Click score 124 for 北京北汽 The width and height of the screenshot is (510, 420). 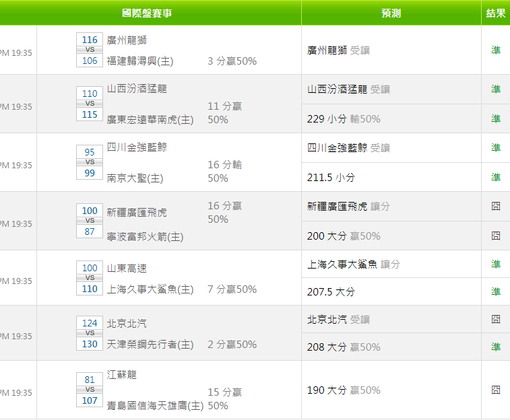tap(90, 323)
